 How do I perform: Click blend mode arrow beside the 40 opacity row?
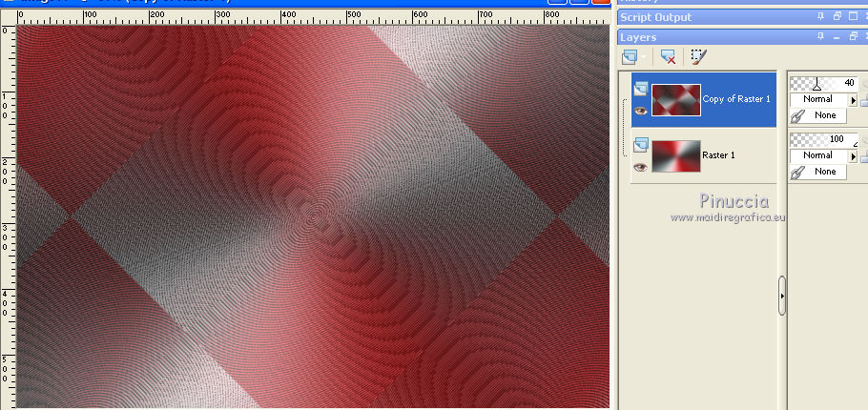(853, 101)
